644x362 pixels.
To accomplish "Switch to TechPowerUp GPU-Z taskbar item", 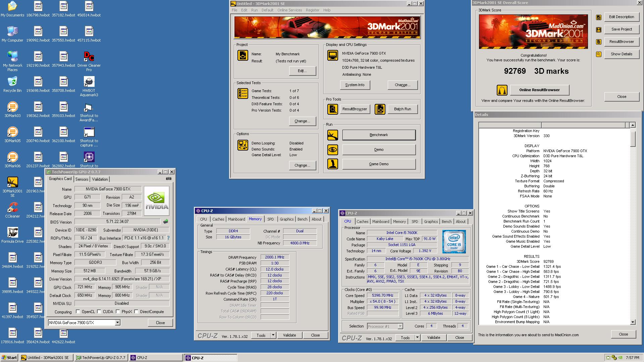I will coord(101,358).
